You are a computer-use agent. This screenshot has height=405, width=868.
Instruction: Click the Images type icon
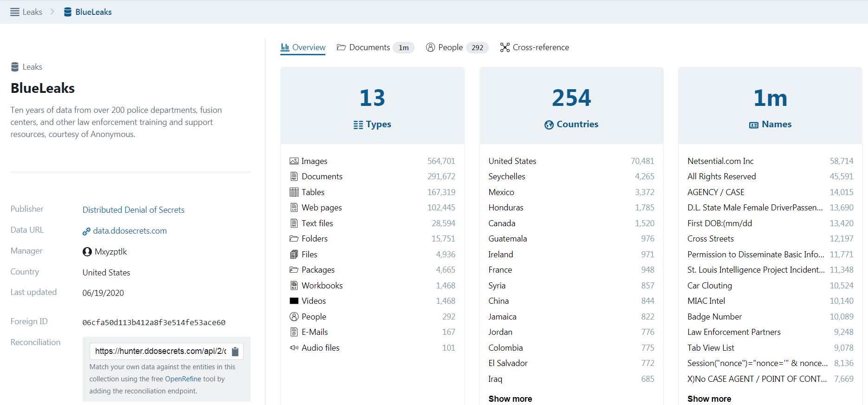294,161
